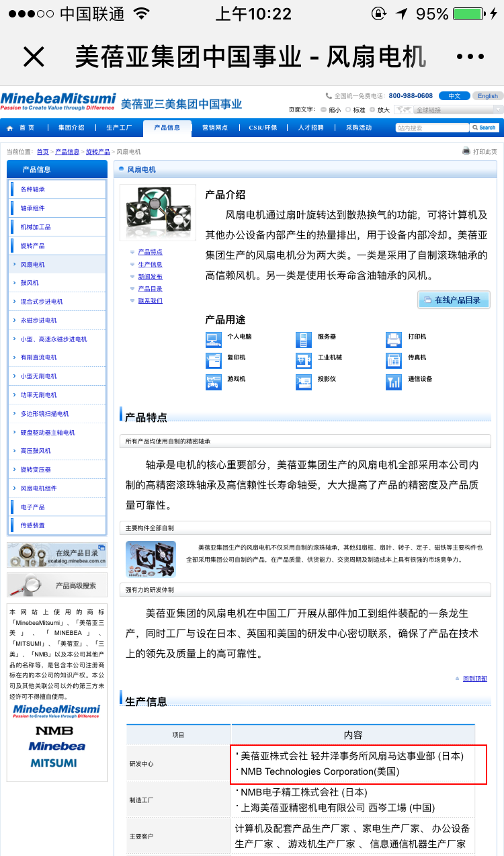Open the 采购活动 navigation tab

click(359, 128)
